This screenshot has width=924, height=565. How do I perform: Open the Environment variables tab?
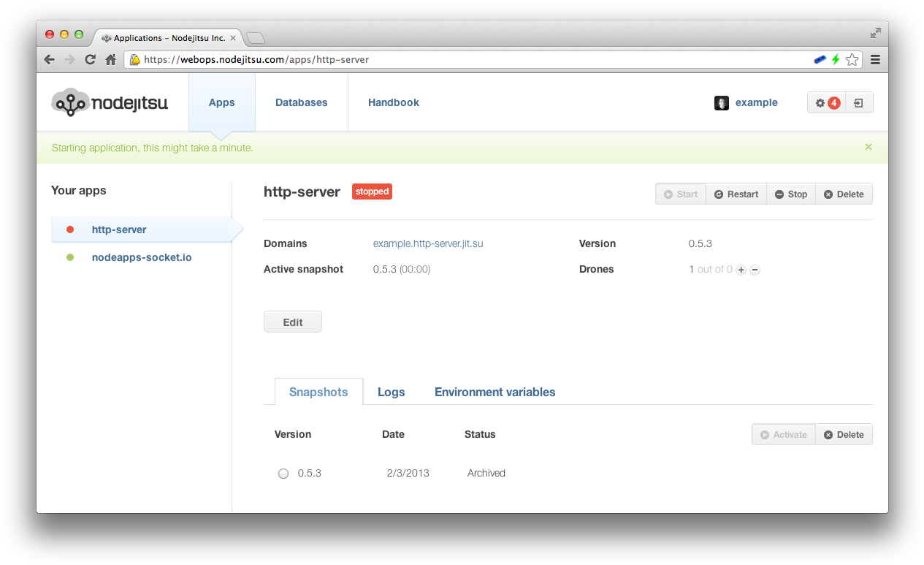[x=495, y=392]
